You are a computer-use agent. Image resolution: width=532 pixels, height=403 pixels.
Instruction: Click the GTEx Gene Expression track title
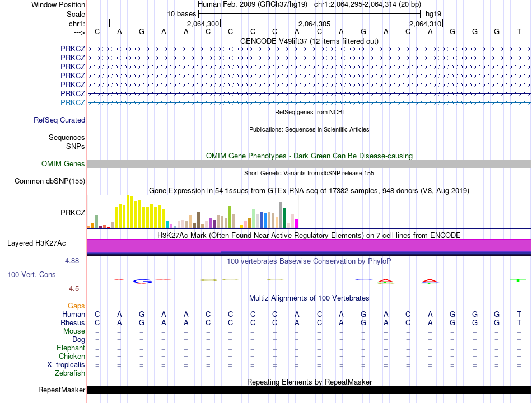(x=309, y=191)
